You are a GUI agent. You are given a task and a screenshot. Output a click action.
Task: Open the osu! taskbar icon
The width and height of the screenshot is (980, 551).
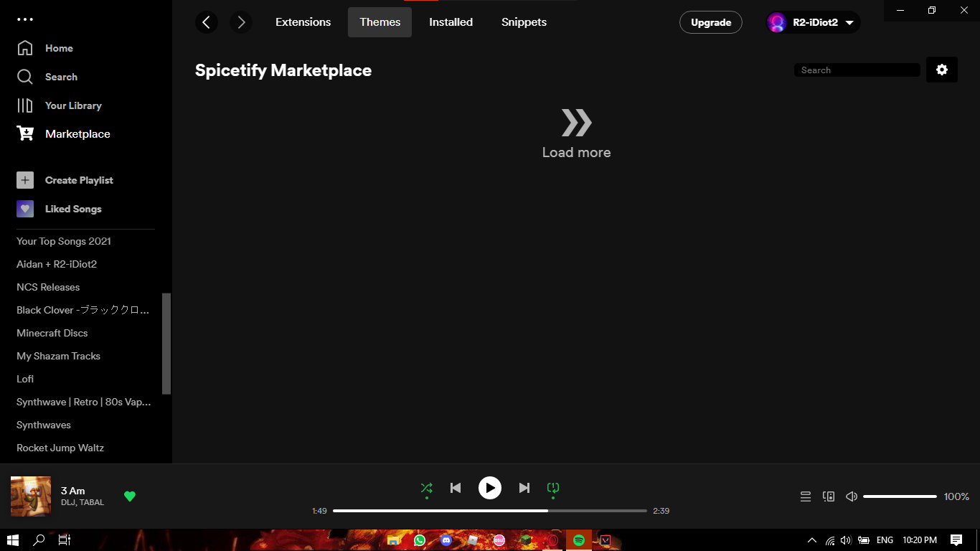point(499,540)
